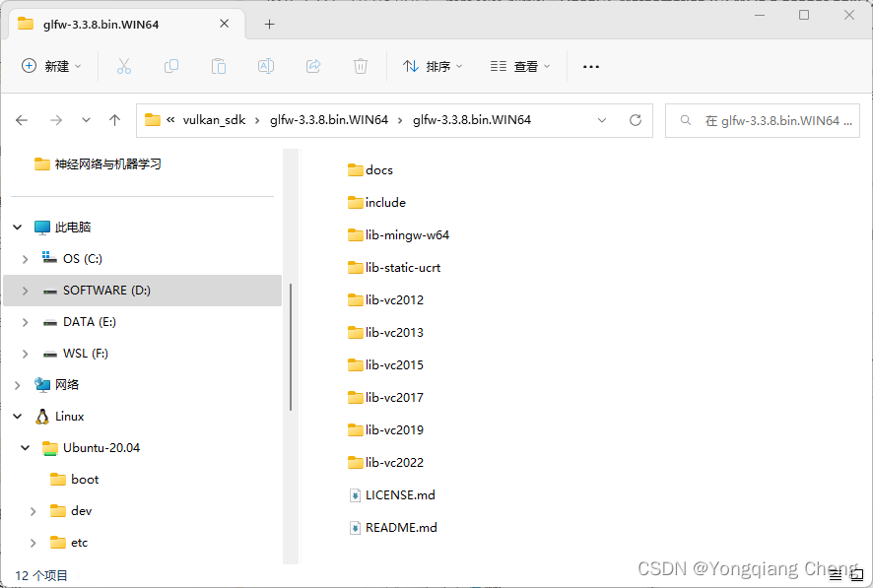Go back with the left arrow

pyautogui.click(x=22, y=120)
